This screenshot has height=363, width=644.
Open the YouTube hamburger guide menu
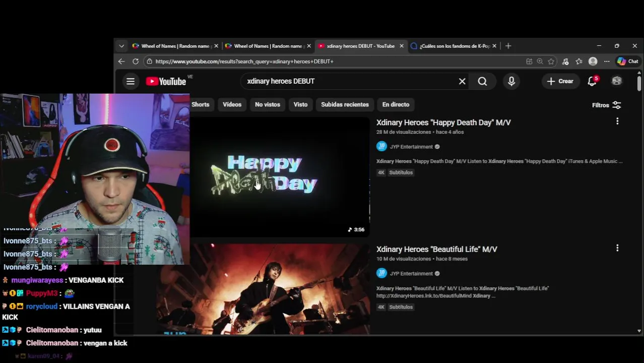tap(131, 81)
